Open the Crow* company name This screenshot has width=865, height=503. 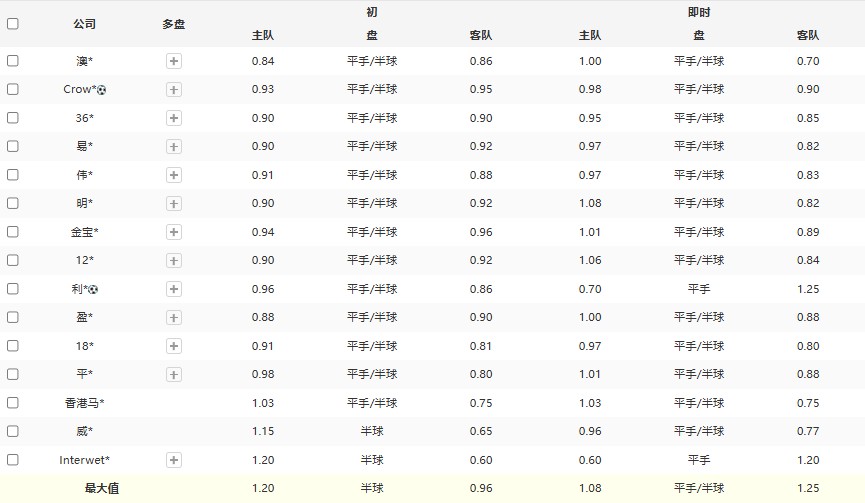click(x=79, y=89)
